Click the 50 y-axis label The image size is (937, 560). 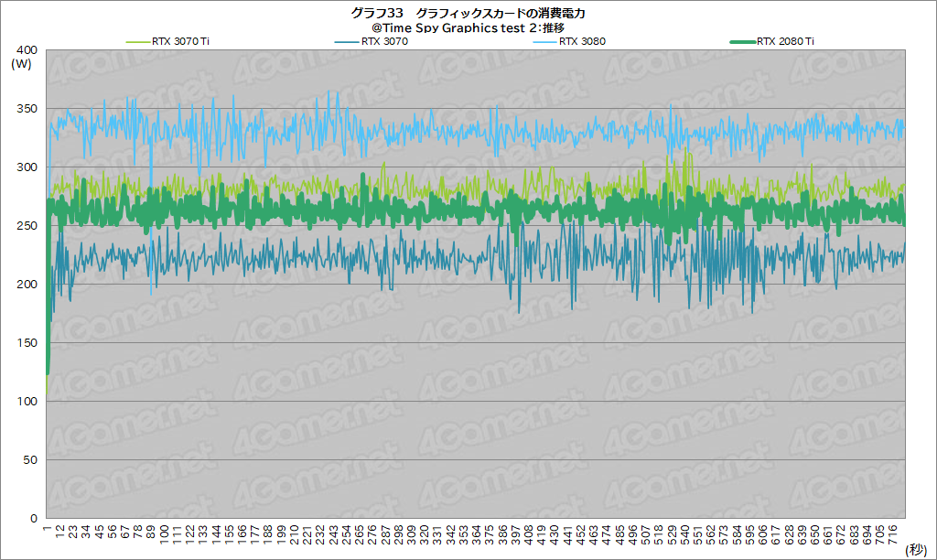(x=30, y=460)
